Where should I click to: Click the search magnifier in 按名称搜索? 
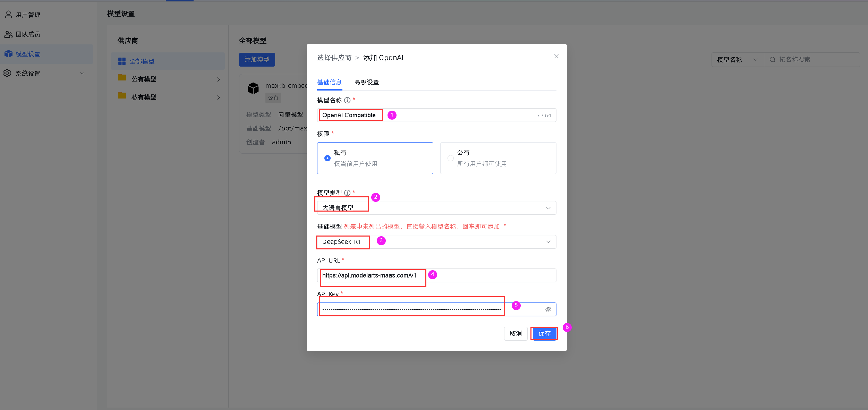click(x=772, y=59)
